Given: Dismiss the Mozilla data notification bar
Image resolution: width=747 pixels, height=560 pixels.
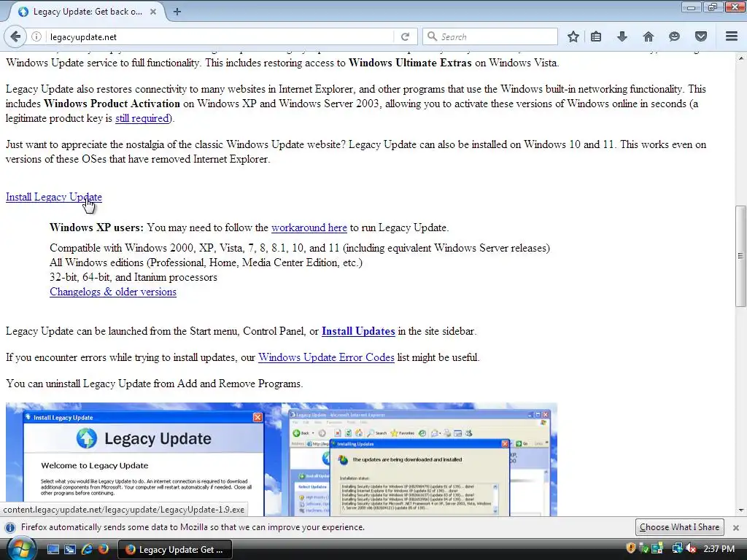Looking at the screenshot, I should click(x=735, y=528).
